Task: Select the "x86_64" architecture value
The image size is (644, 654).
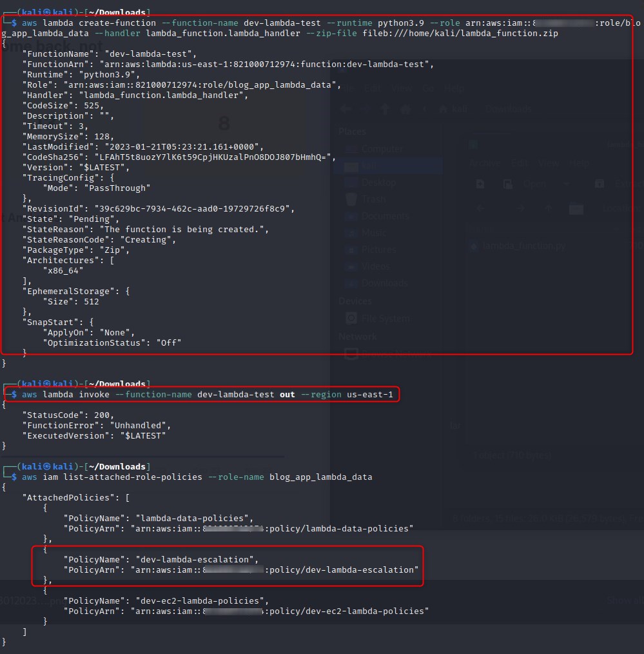Action: (x=63, y=271)
